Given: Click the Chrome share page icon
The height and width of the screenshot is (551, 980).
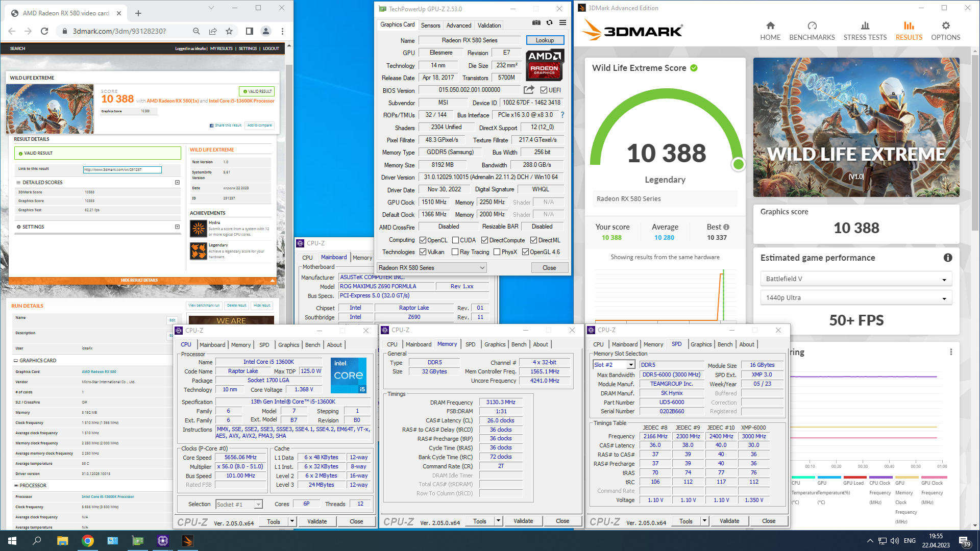Looking at the screenshot, I should [213, 31].
